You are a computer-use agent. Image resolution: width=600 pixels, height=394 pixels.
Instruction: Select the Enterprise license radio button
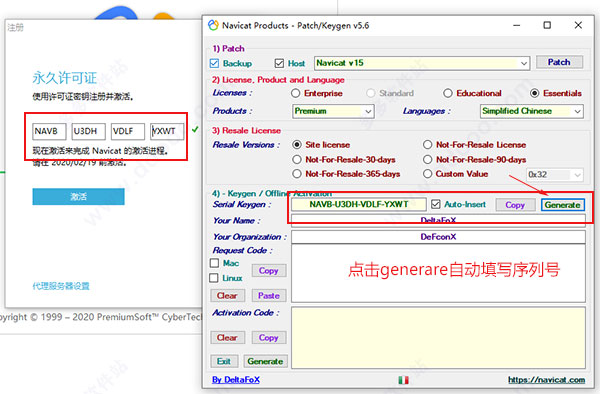click(295, 93)
